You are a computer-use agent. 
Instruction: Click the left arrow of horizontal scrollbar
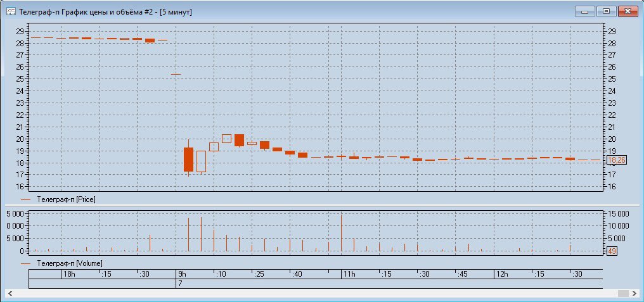[10, 293]
